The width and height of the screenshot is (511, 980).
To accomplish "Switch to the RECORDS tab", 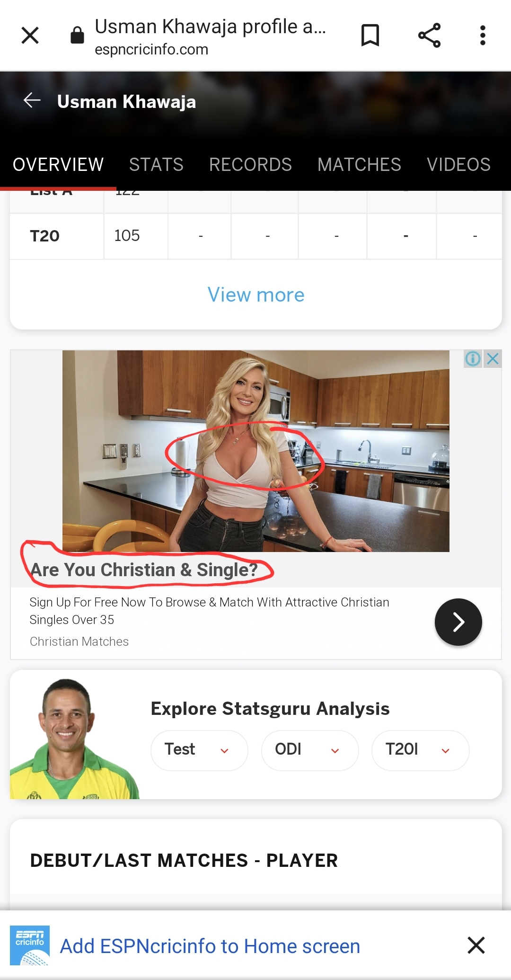I will [x=250, y=165].
